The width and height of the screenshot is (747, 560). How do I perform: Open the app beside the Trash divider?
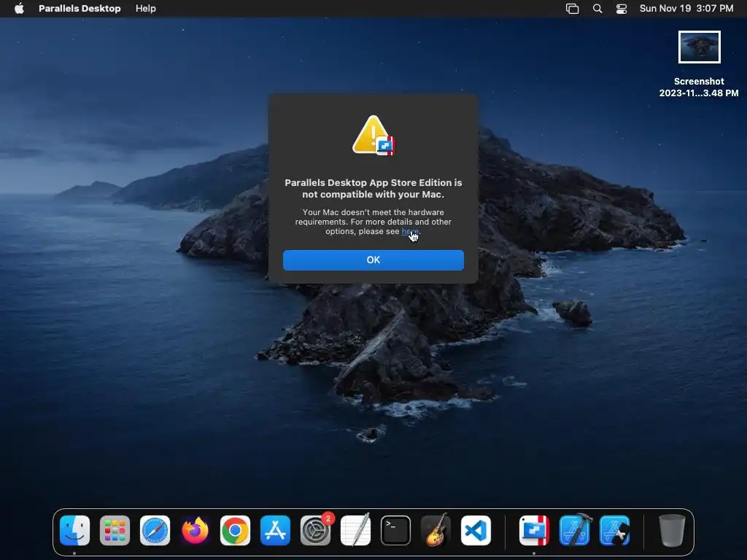point(614,530)
